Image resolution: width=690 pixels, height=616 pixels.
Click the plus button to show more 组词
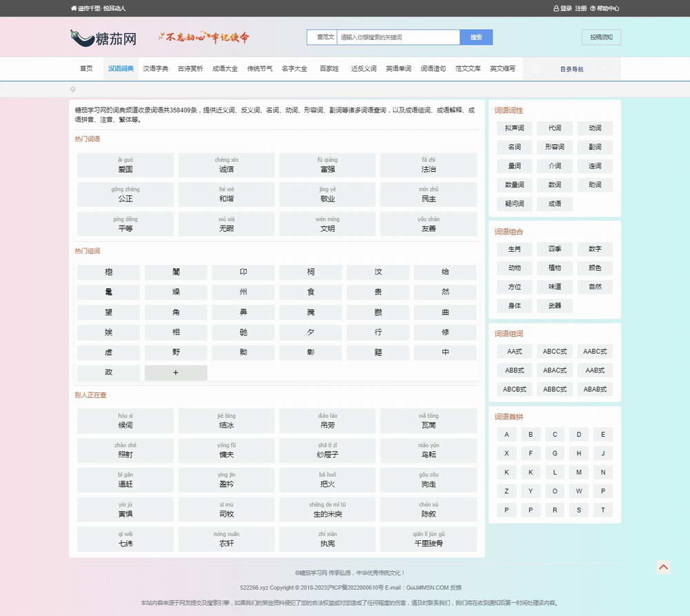coord(175,372)
